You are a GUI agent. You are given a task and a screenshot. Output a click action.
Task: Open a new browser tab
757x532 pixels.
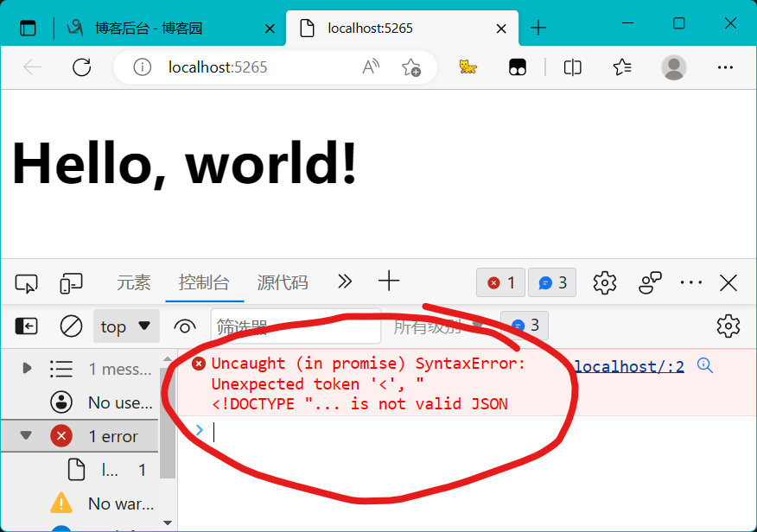tap(538, 28)
